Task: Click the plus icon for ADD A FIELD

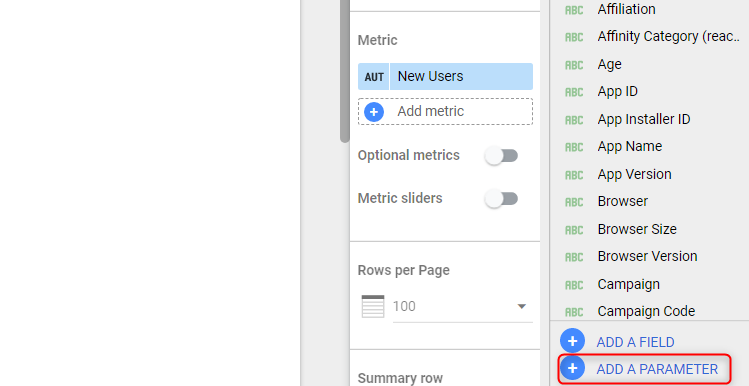Action: pyautogui.click(x=572, y=341)
